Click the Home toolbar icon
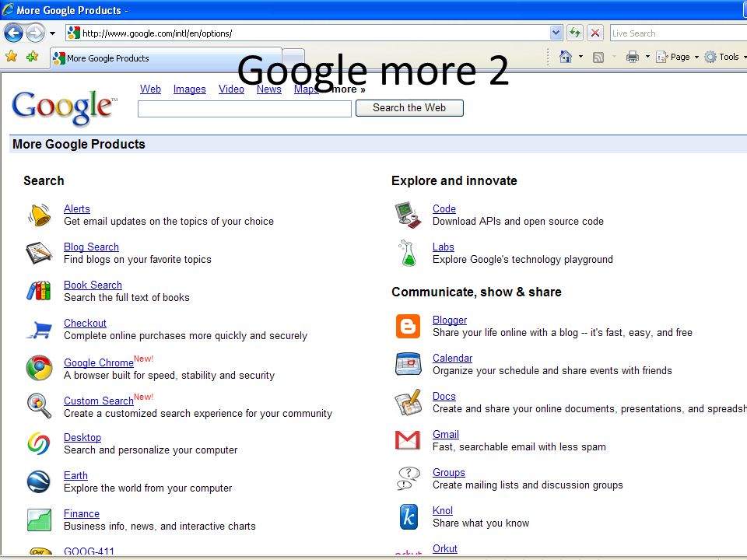The image size is (747, 560). pos(566,57)
